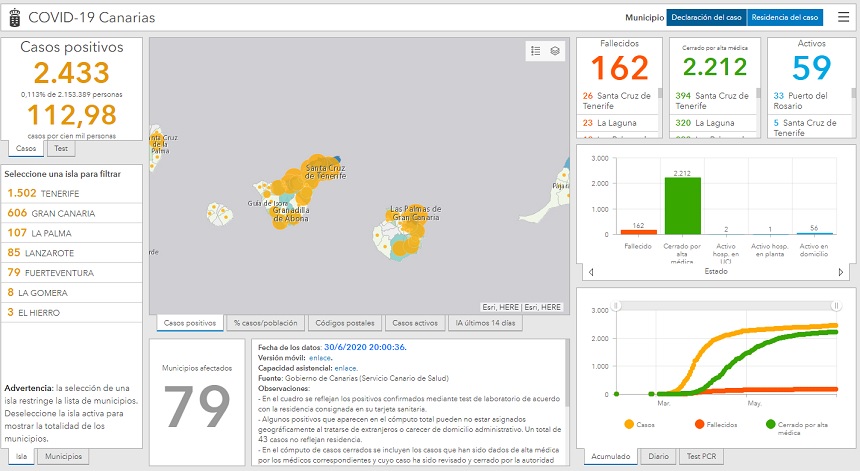
Task: Switch to the Municipios tab
Action: [x=64, y=456]
